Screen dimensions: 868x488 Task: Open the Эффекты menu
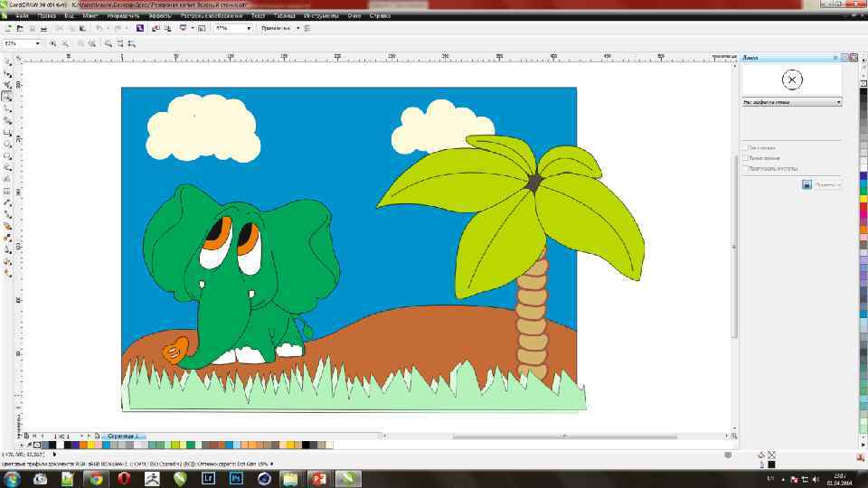[160, 15]
